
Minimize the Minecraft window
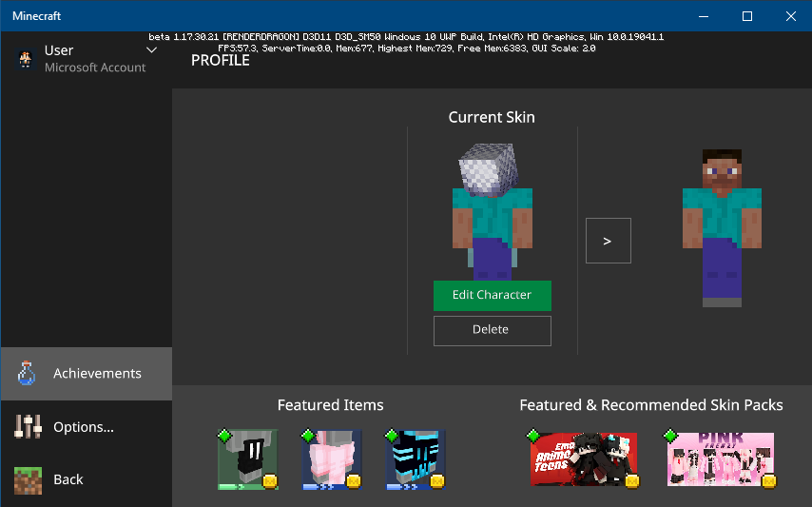point(704,16)
